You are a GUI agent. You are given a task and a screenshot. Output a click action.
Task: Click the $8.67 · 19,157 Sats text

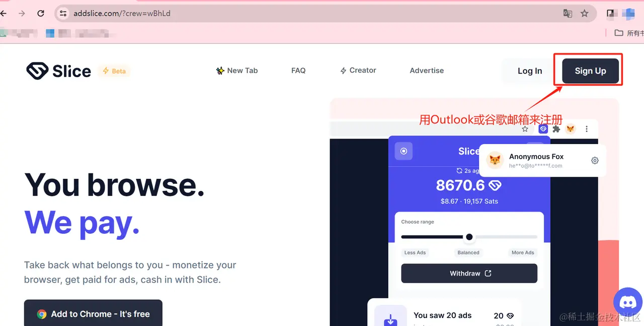tap(469, 201)
